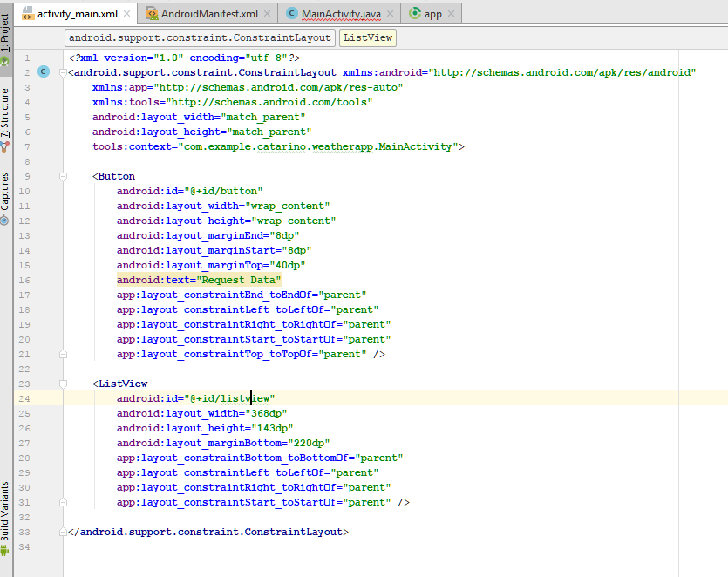Click the related class gutter icon on line 2

tap(44, 71)
